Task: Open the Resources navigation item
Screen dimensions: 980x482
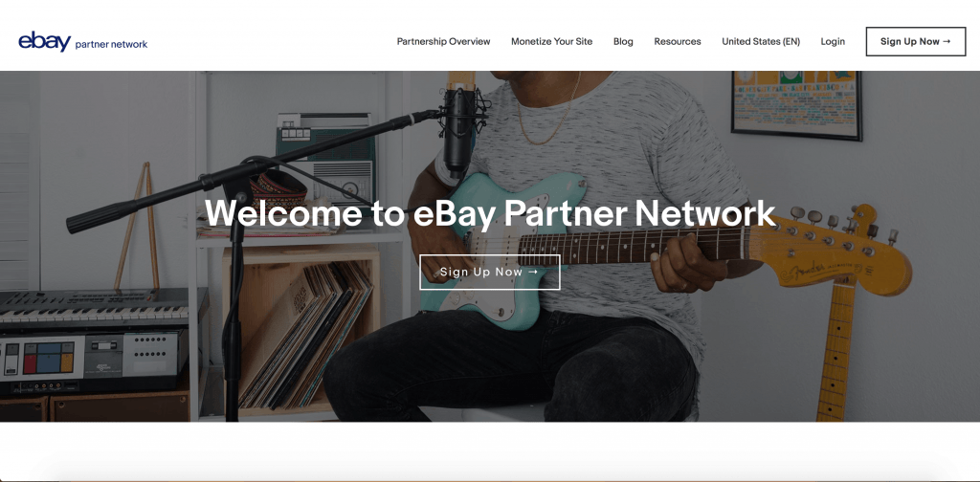Action: coord(678,41)
